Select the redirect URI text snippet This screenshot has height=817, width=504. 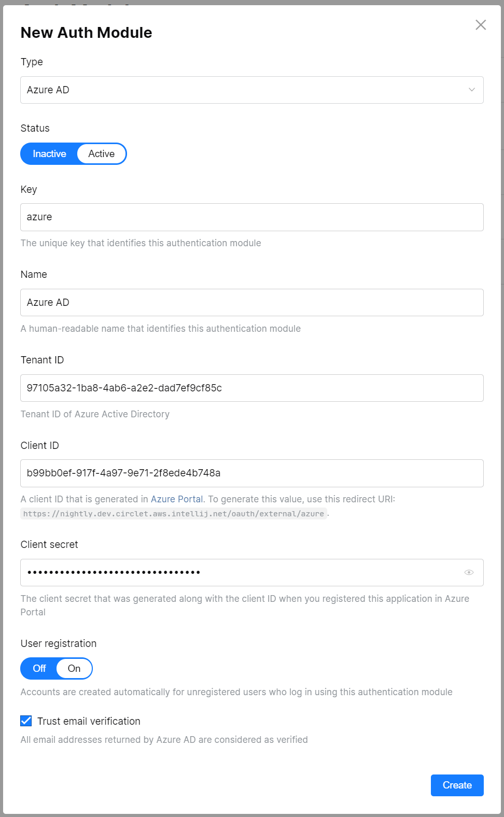[174, 514]
